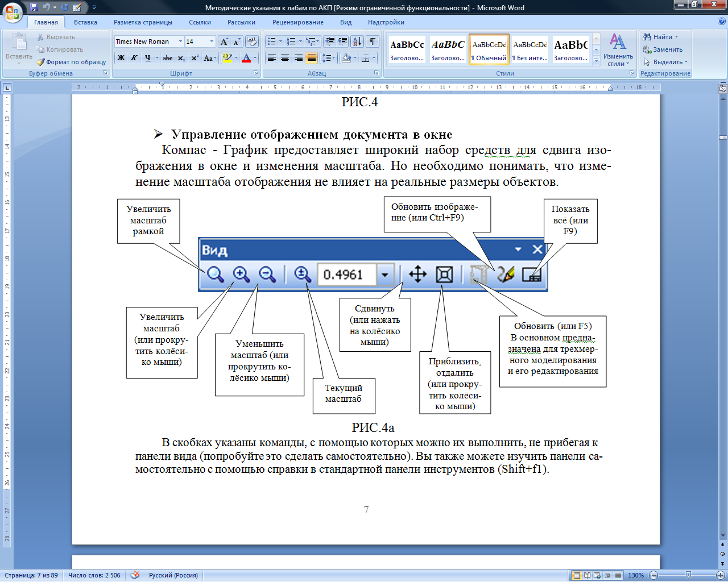Click zoom out minus button
Image resolution: width=728 pixels, height=582 pixels.
tap(653, 575)
